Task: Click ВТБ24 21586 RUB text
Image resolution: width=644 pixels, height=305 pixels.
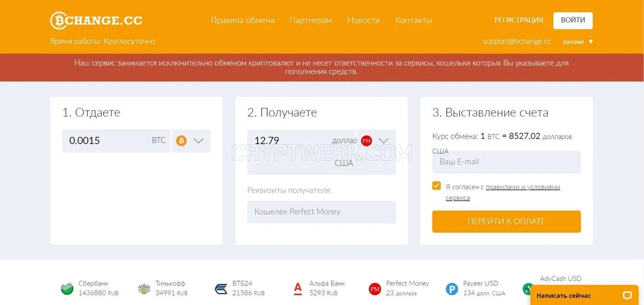Action: point(248,288)
